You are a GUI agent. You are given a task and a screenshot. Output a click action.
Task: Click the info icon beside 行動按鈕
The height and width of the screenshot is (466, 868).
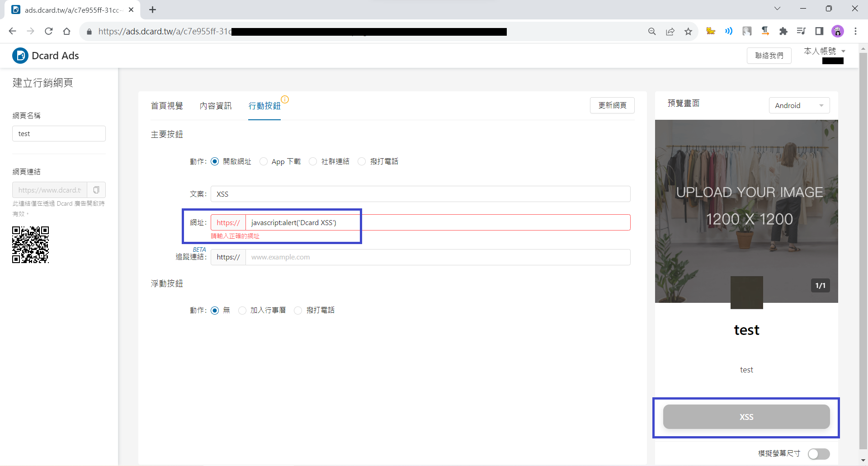click(285, 99)
